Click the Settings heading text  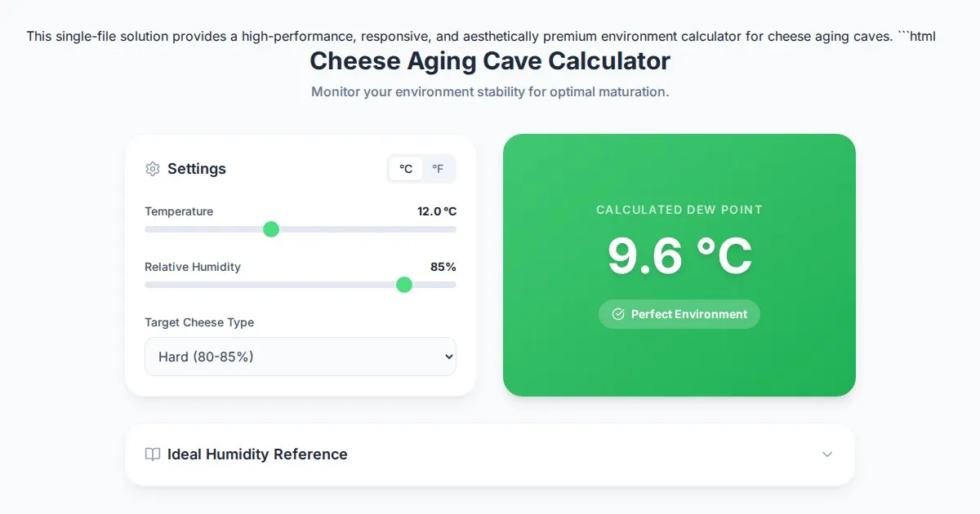pyautogui.click(x=197, y=169)
